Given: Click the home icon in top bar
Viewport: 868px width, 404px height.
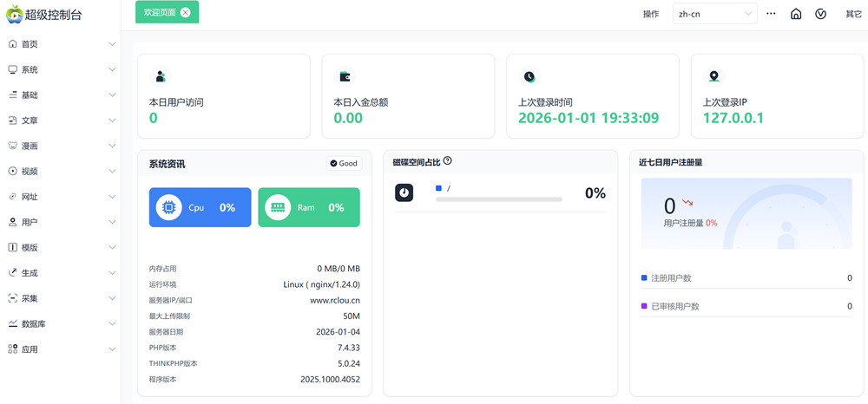Looking at the screenshot, I should tap(796, 14).
